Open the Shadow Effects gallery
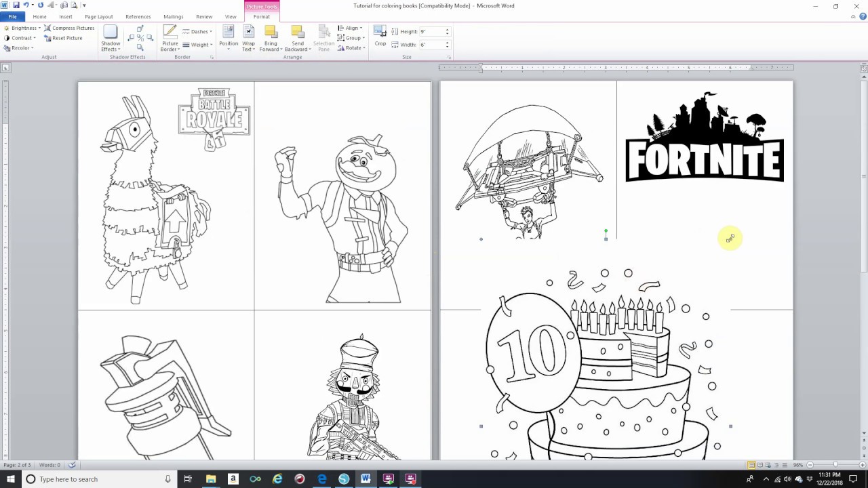Viewport: 868px width, 488px height. point(111,39)
